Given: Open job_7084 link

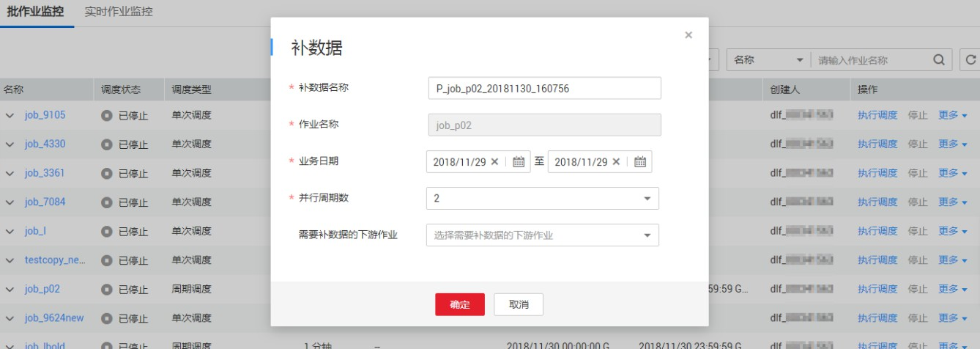Looking at the screenshot, I should coord(45,202).
